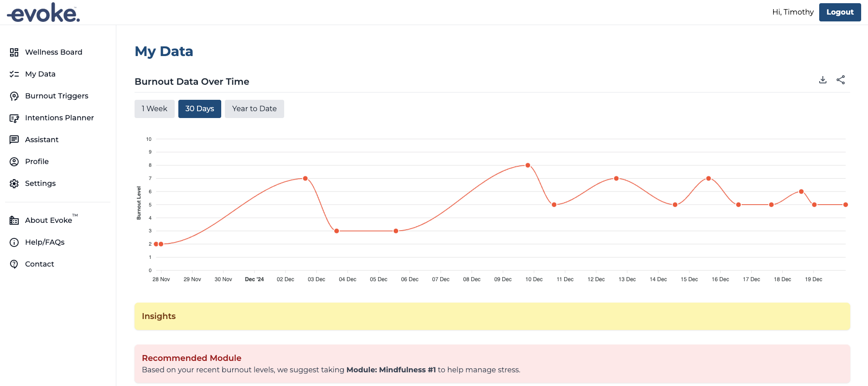Click the evoke logo
This screenshot has height=386, width=868.
pyautogui.click(x=44, y=13)
